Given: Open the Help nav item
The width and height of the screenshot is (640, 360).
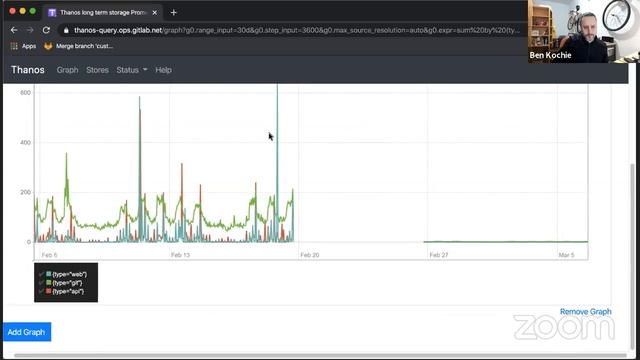Looking at the screenshot, I should coord(163,70).
